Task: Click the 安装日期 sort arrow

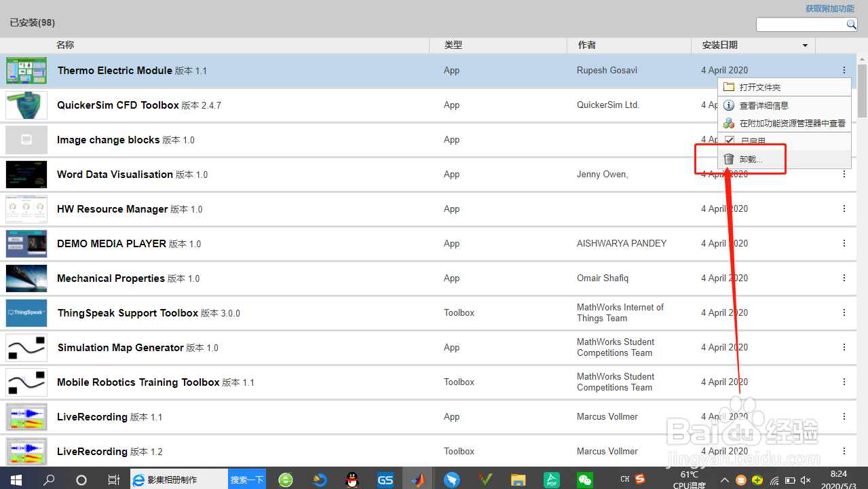Action: 806,46
